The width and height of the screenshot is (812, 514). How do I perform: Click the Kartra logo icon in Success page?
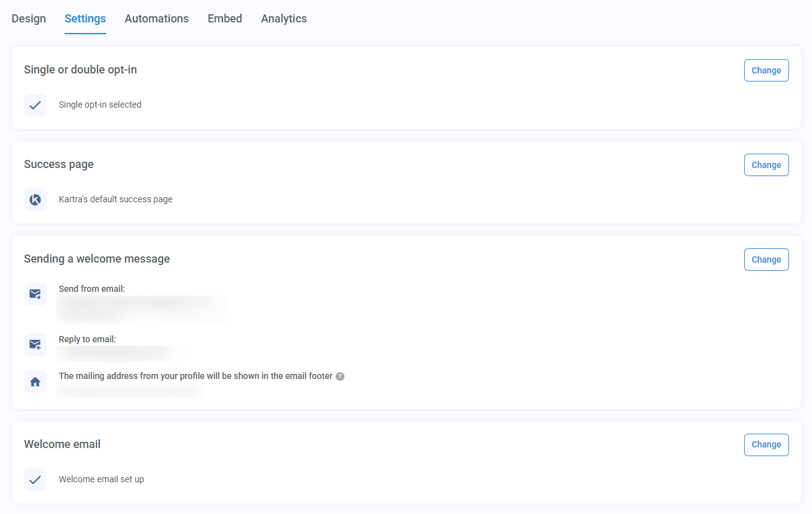[35, 199]
